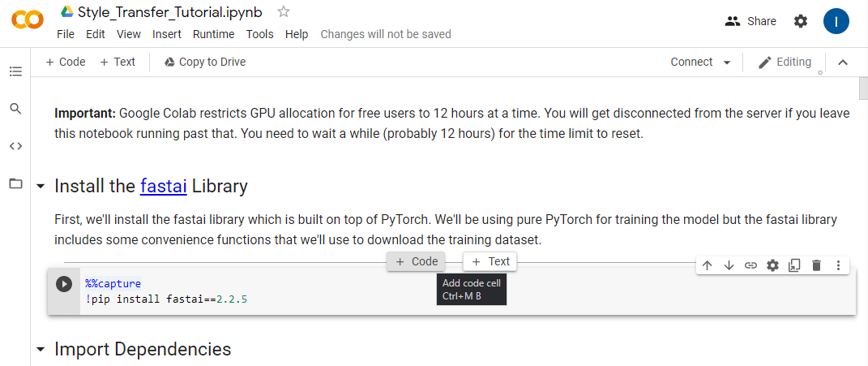Open the Tools menu
This screenshot has height=366, width=868.
259,34
